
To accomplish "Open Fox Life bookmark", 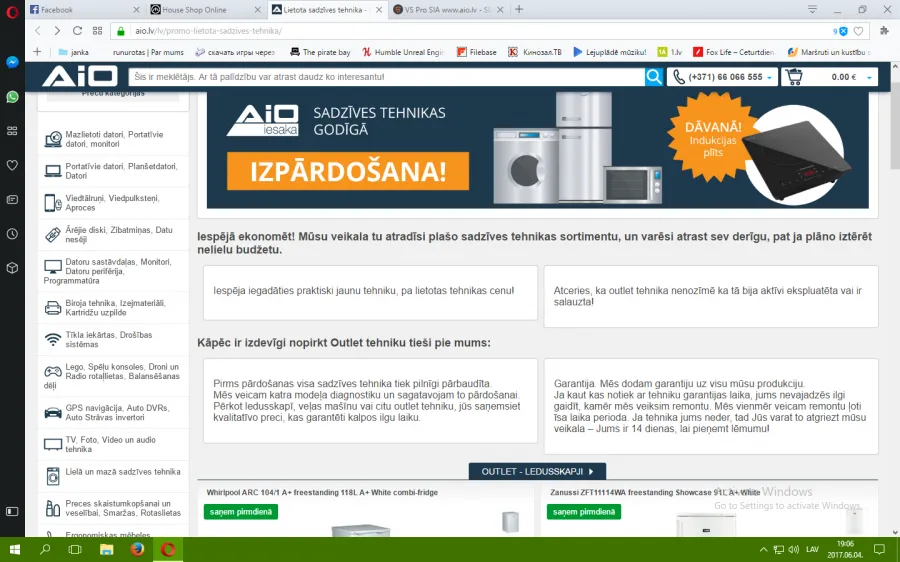I will 734,52.
